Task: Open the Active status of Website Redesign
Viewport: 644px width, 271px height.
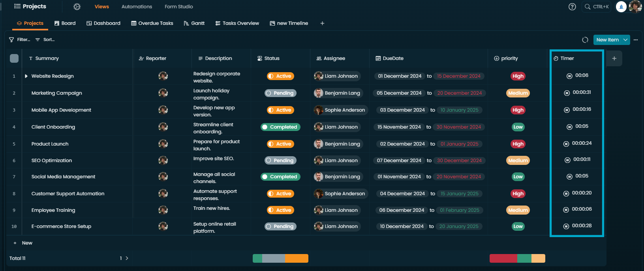Action: 280,76
